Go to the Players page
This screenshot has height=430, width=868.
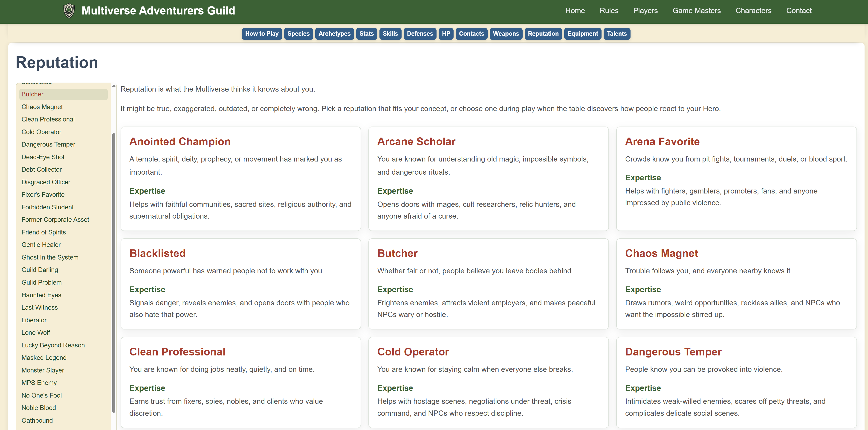pyautogui.click(x=645, y=11)
